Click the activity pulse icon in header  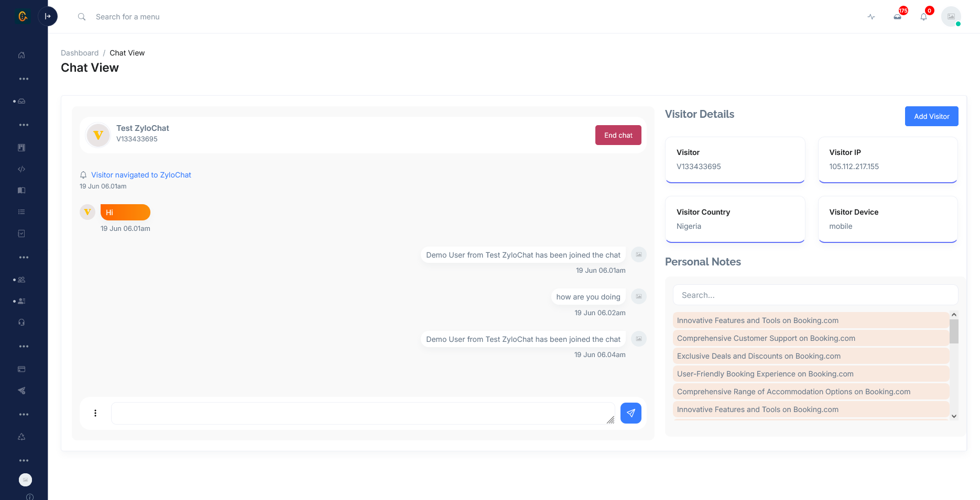coord(871,17)
